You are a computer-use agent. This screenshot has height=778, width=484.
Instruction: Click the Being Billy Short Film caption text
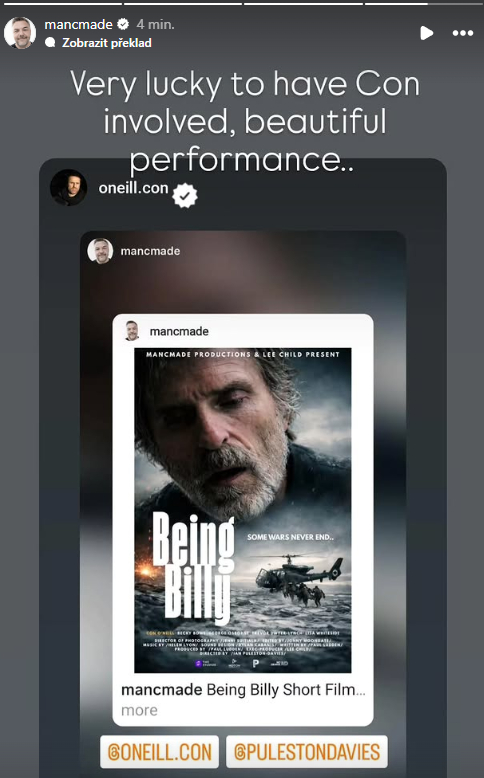tap(286, 690)
